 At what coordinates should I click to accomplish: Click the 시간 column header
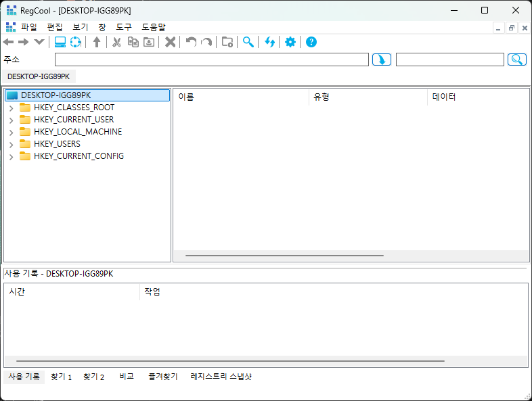click(x=72, y=291)
